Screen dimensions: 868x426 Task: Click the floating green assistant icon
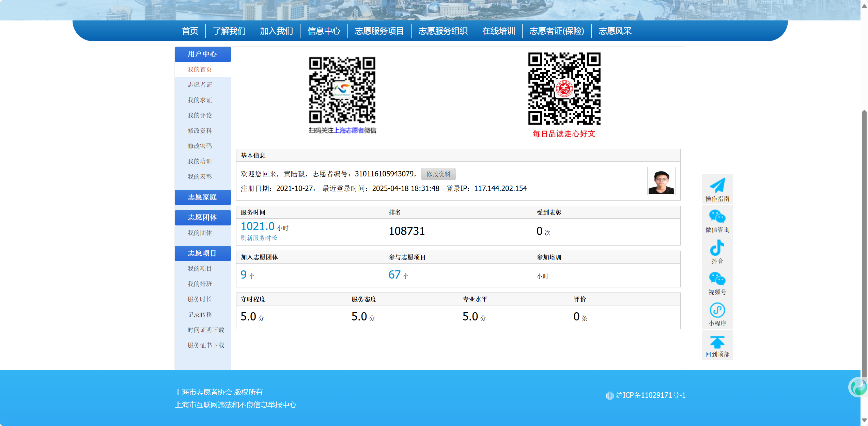[x=858, y=387]
